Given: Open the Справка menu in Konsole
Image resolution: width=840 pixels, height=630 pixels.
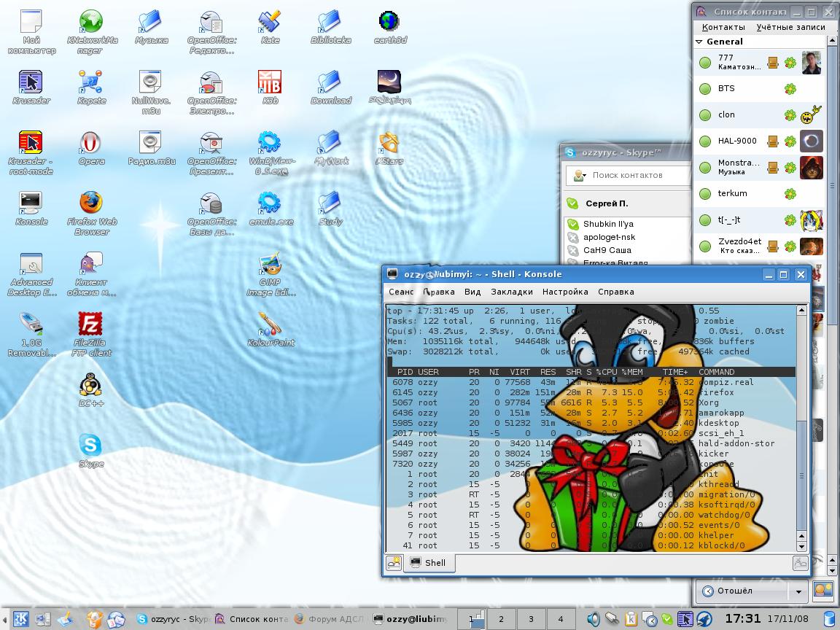Looking at the screenshot, I should 615,292.
